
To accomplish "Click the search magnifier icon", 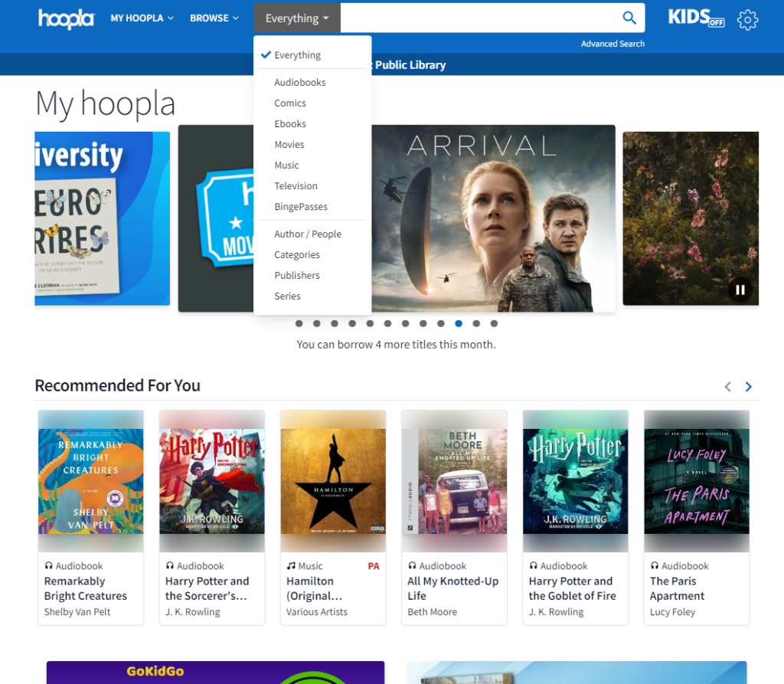I will [629, 18].
